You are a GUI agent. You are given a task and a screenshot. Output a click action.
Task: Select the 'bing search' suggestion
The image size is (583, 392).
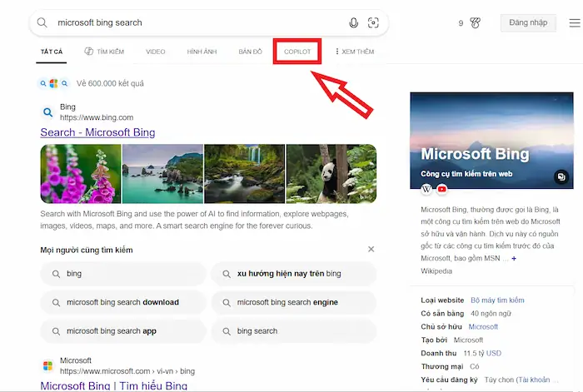(x=294, y=331)
